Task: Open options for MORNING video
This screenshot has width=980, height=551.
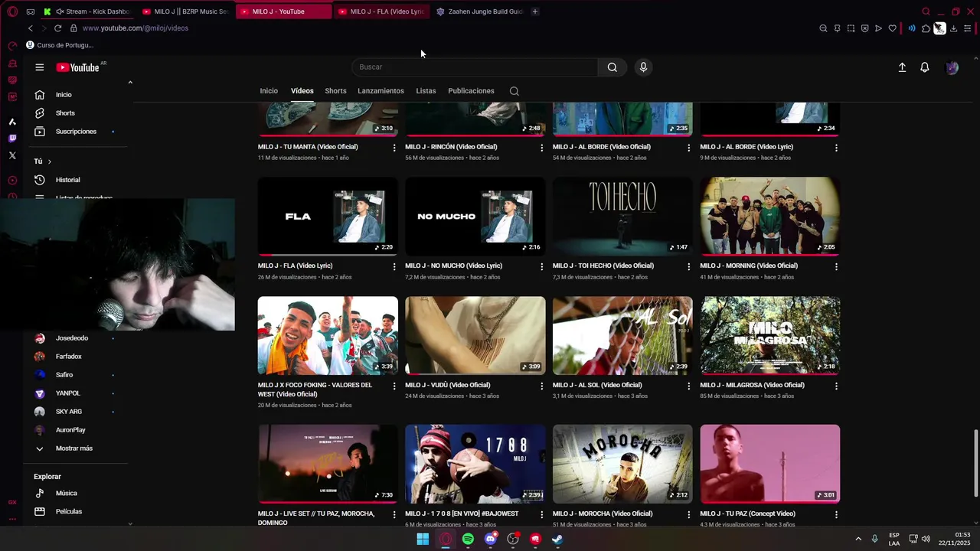Action: (x=836, y=267)
